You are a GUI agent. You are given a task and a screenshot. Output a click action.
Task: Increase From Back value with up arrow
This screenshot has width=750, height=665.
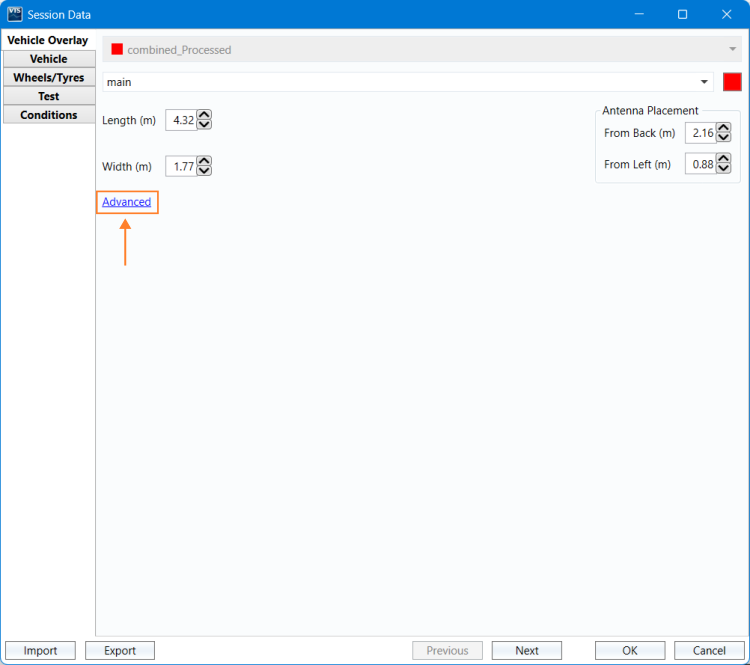pos(724,128)
